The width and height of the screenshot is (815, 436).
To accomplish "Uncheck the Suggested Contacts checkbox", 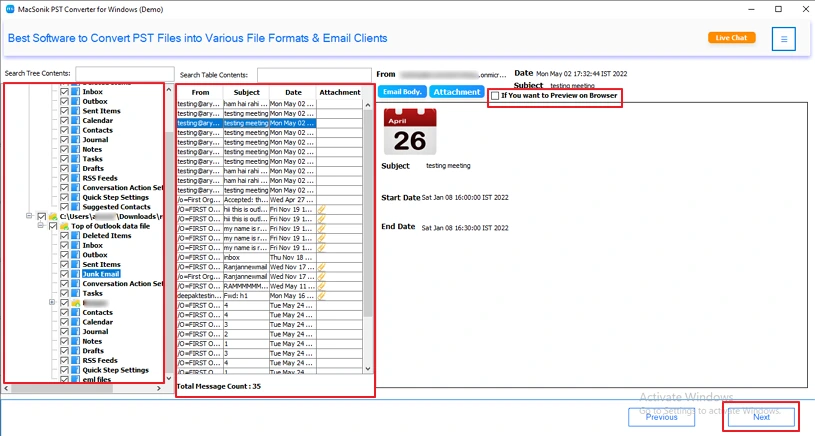I will pyautogui.click(x=64, y=207).
